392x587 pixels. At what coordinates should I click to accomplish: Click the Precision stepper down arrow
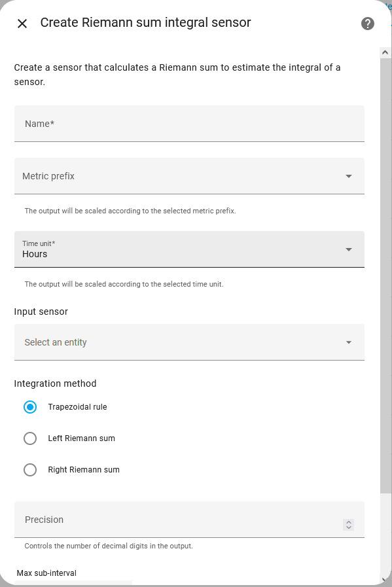tap(349, 522)
